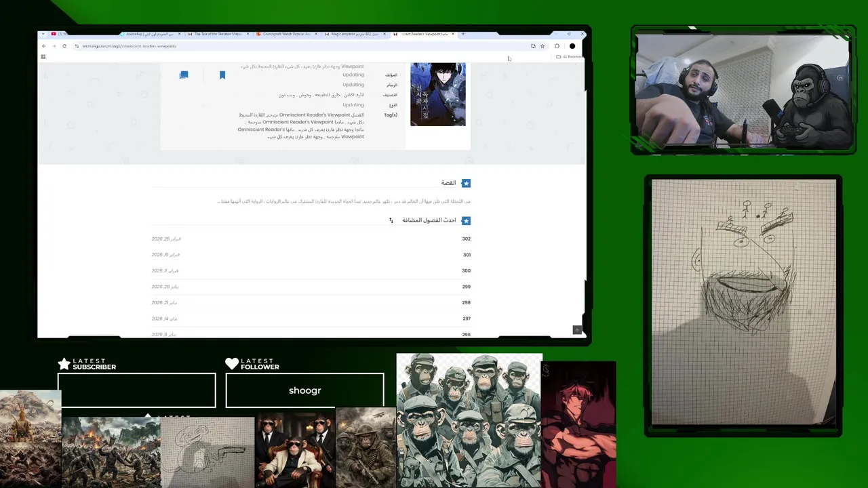Image resolution: width=868 pixels, height=488 pixels.
Task: Click the scroll-to-top arrow button
Action: tap(577, 330)
